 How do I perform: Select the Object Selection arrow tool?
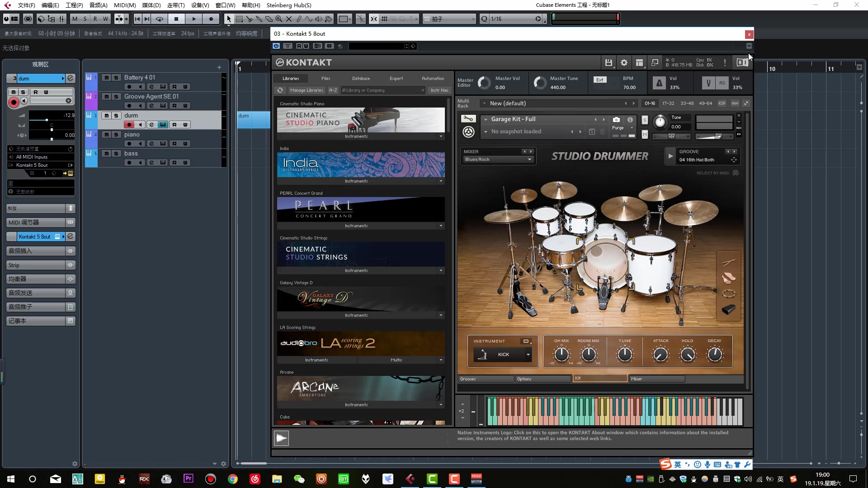229,19
